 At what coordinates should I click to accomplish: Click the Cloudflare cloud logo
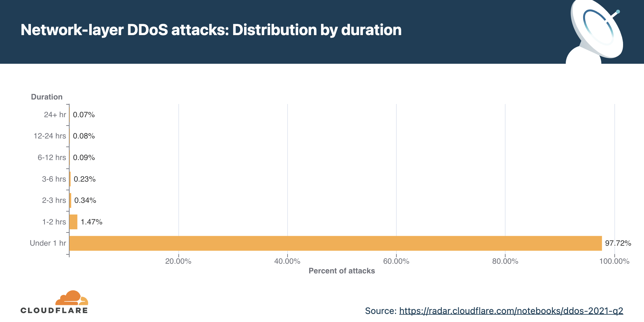click(x=71, y=298)
